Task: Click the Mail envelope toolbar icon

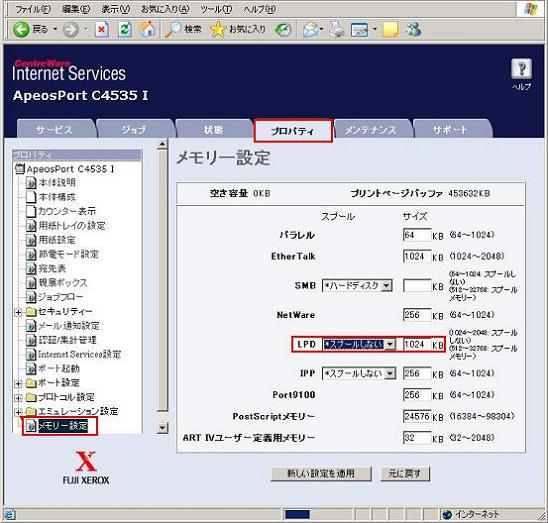Action: pyautogui.click(x=311, y=30)
